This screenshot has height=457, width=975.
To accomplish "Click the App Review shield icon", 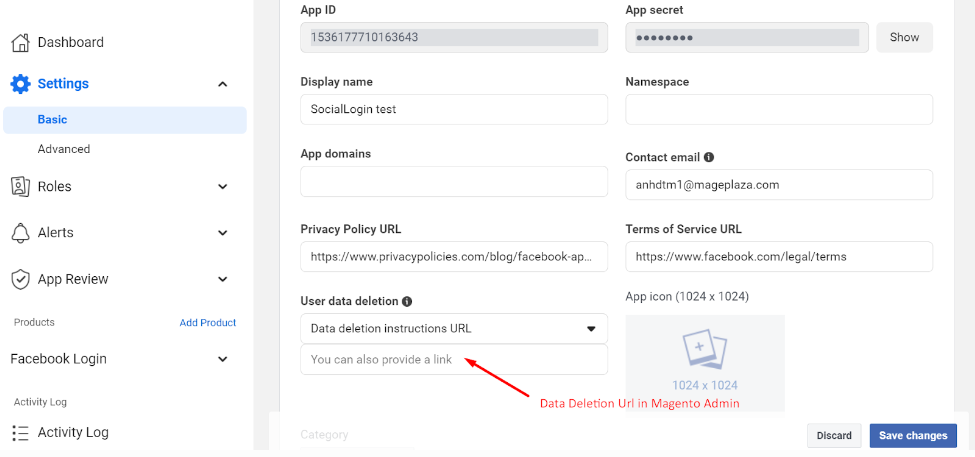I will (20, 279).
